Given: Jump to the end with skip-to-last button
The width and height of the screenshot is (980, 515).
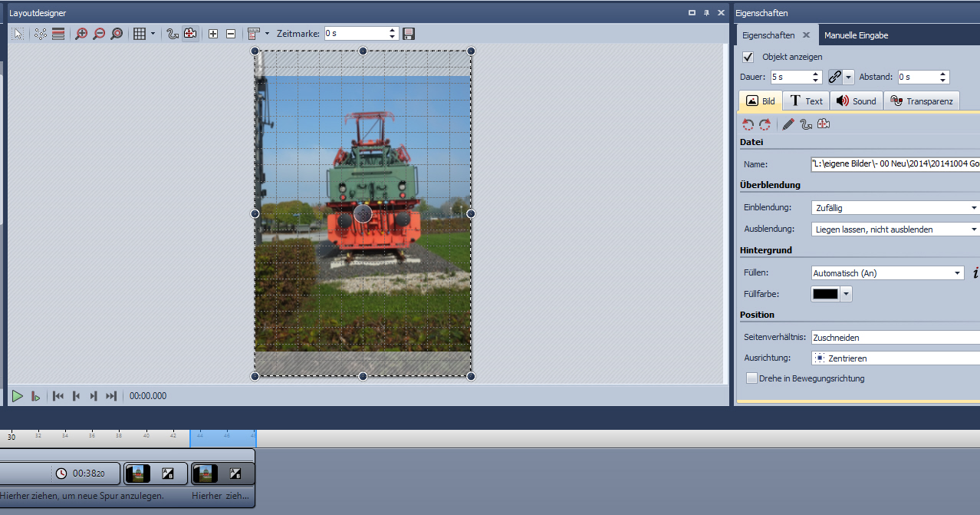Looking at the screenshot, I should point(111,396).
